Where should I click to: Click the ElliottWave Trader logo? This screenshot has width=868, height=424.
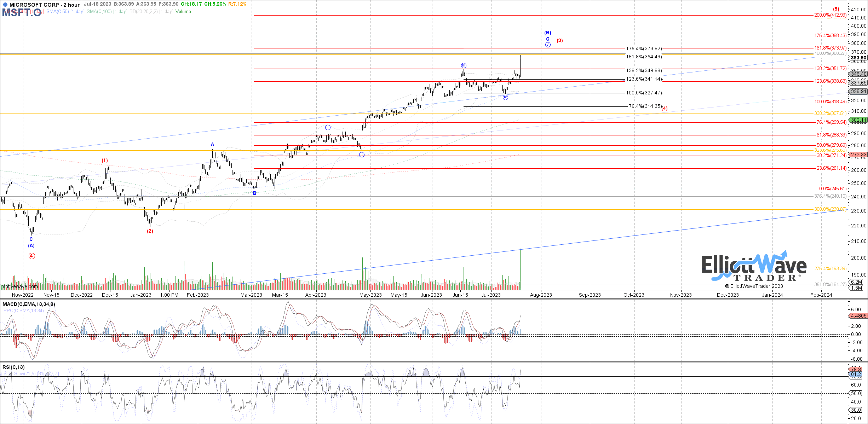754,267
